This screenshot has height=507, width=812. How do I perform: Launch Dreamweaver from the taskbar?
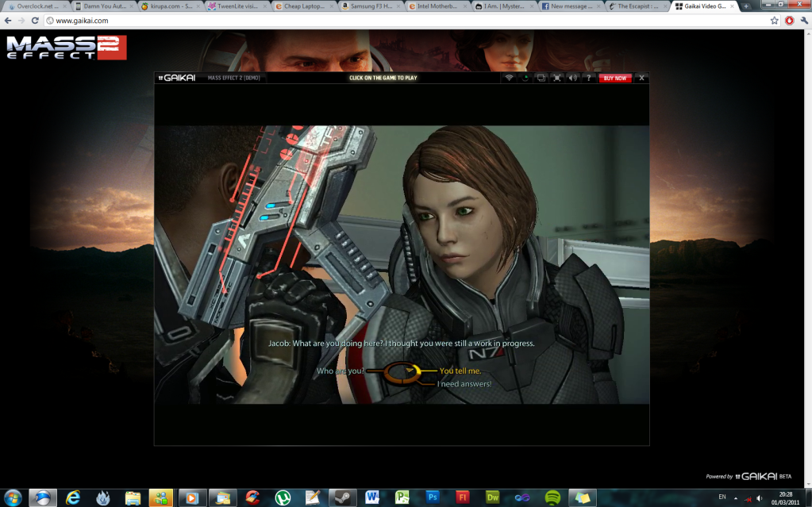[492, 498]
